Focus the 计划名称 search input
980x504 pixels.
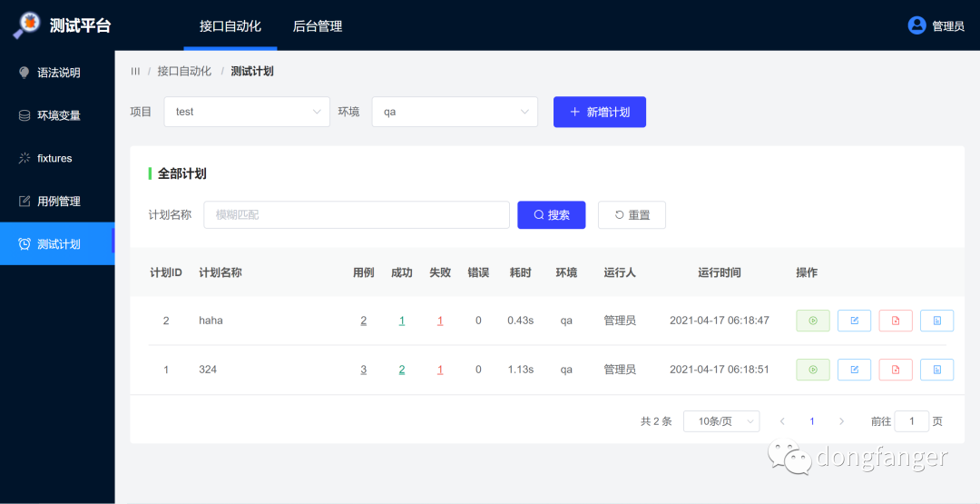(357, 215)
